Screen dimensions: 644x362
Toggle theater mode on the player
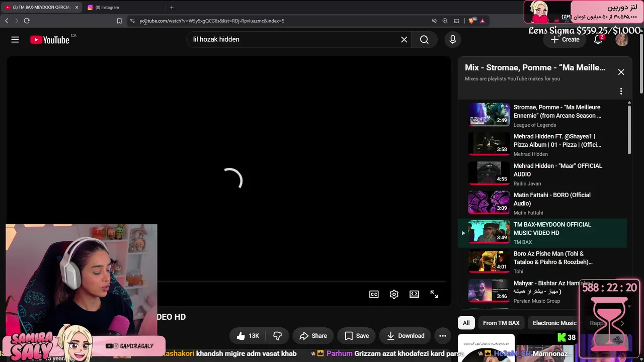[x=414, y=295]
